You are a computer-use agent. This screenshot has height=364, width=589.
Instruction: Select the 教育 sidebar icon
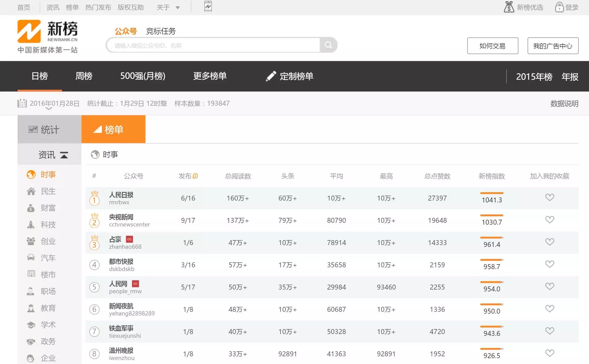click(x=31, y=308)
